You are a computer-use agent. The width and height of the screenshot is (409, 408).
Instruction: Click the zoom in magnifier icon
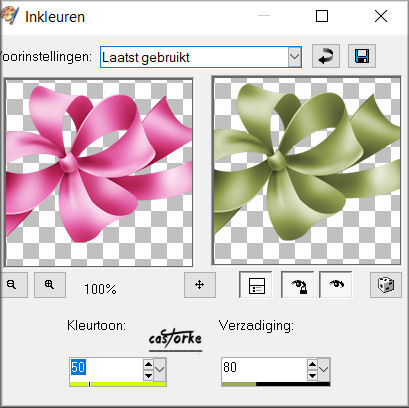tap(50, 285)
